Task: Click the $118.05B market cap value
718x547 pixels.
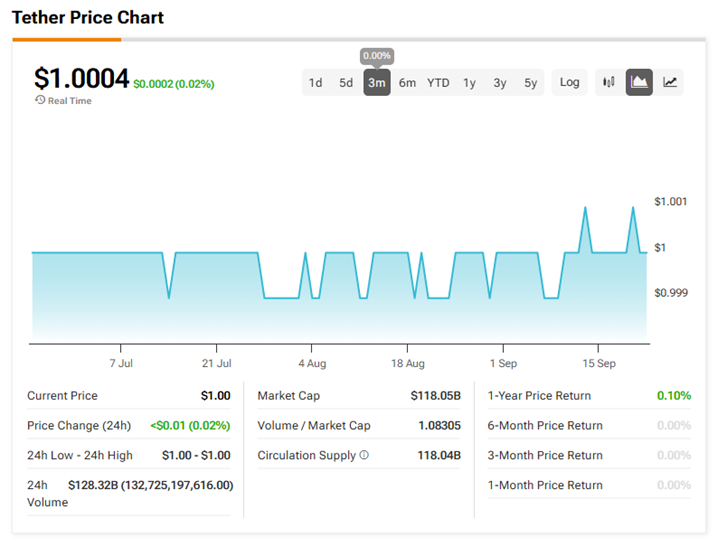Action: [435, 395]
